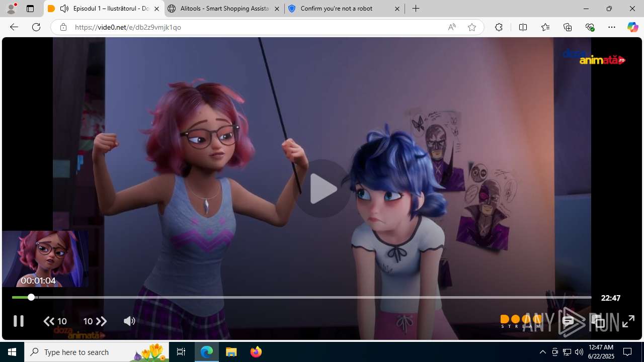Refresh the current page
This screenshot has height=362, width=644.
(x=36, y=27)
